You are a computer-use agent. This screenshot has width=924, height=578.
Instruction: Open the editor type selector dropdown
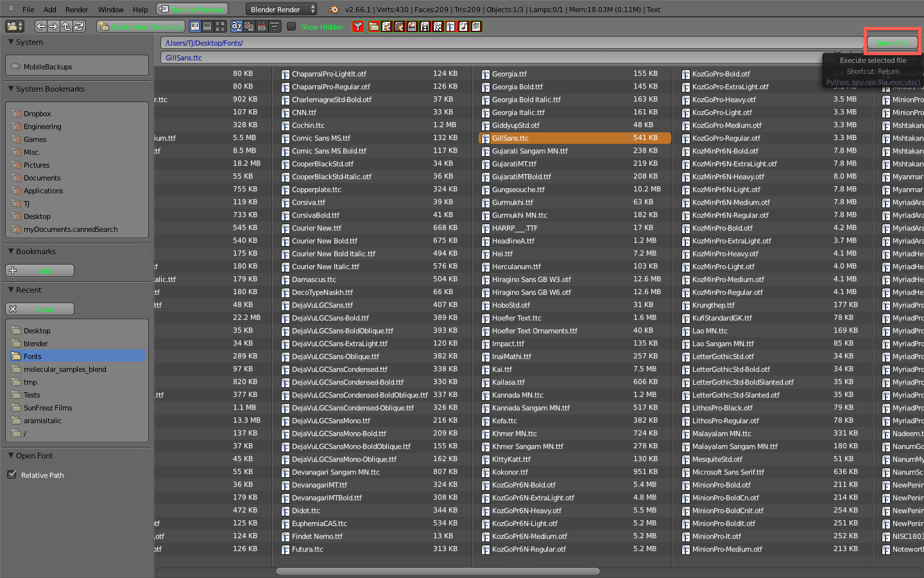pos(15,26)
